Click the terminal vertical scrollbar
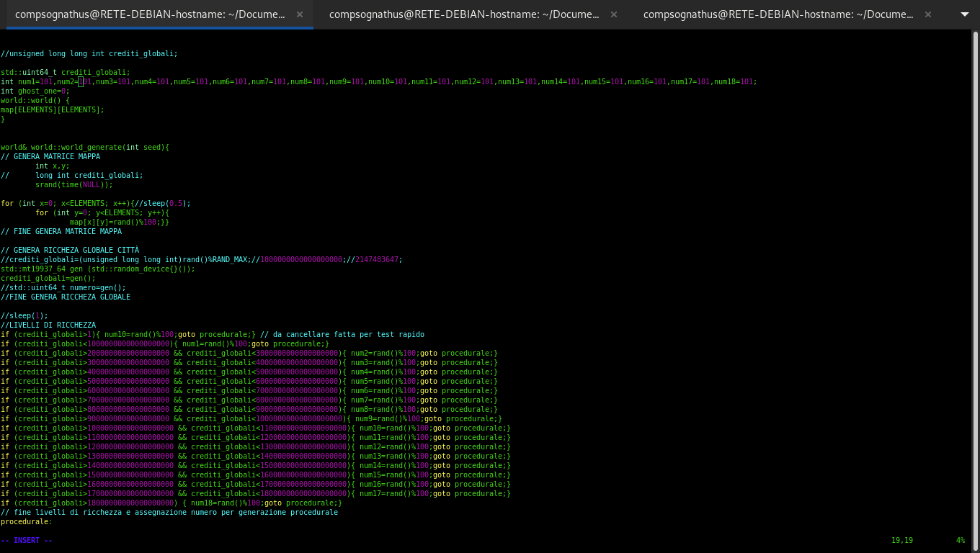The width and height of the screenshot is (980, 553). click(x=976, y=291)
